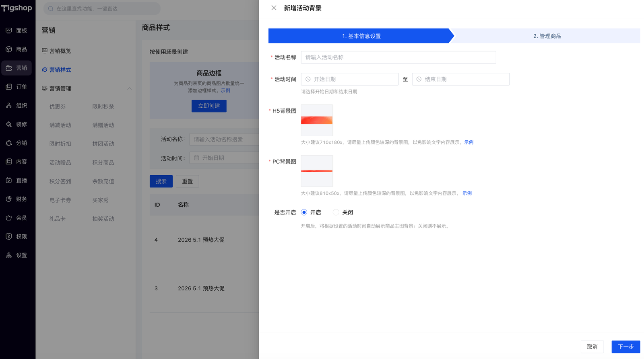Click the 权限 permissions shield icon
Screen dimensions: 644x359
9,236
